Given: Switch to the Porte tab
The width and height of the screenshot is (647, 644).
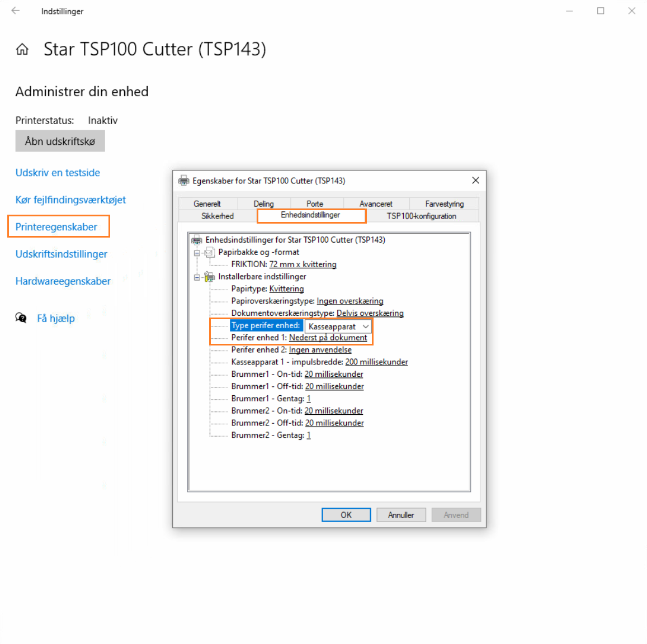Looking at the screenshot, I should tap(315, 204).
